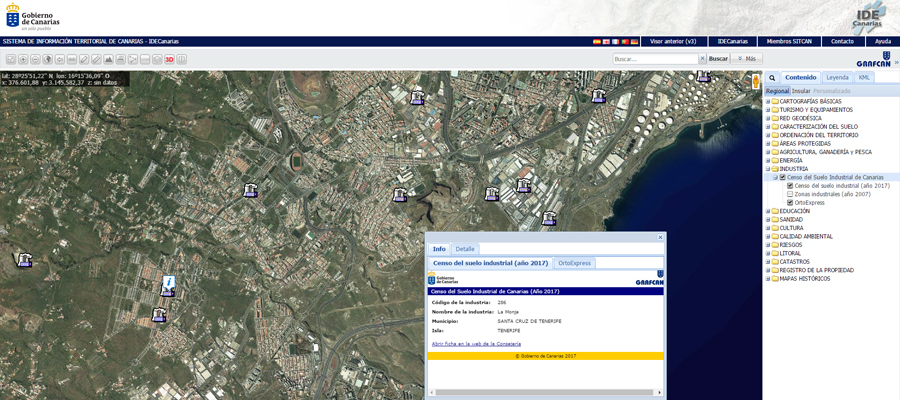Open the layer search magnifier tab

[772, 77]
